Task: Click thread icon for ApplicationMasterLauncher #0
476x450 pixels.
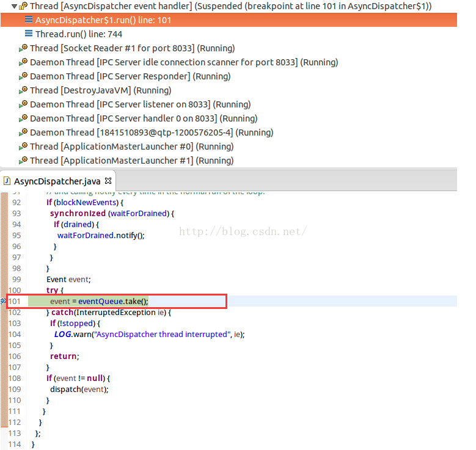Action: [x=23, y=147]
